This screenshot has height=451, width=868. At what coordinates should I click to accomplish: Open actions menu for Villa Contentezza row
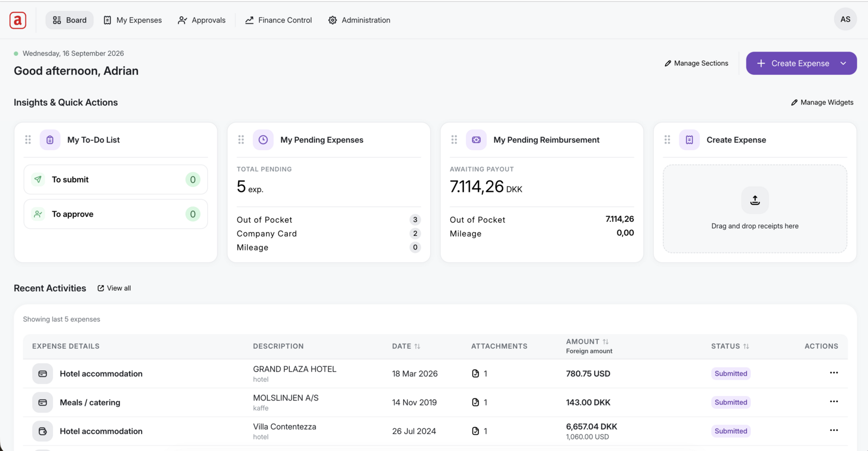pos(834,430)
